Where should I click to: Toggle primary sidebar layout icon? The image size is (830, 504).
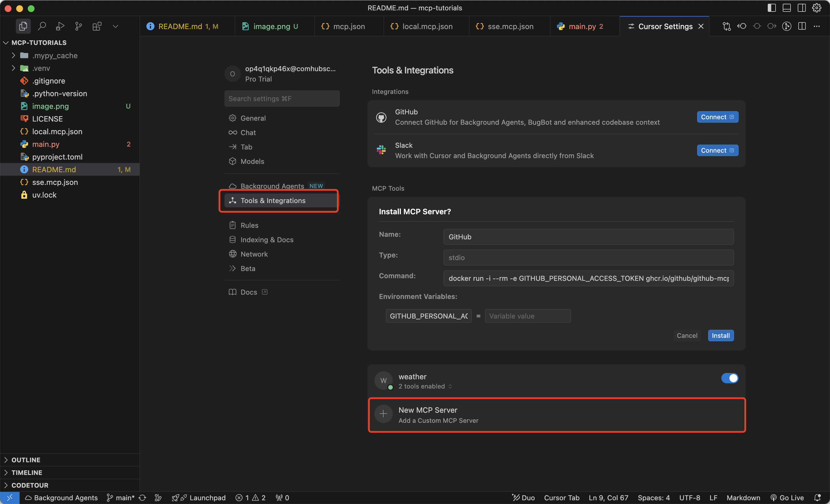coord(772,8)
